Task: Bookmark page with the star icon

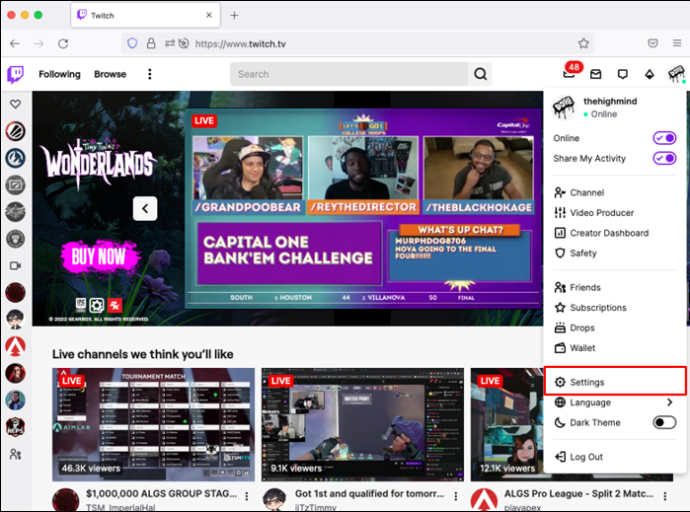Action: coord(584,44)
